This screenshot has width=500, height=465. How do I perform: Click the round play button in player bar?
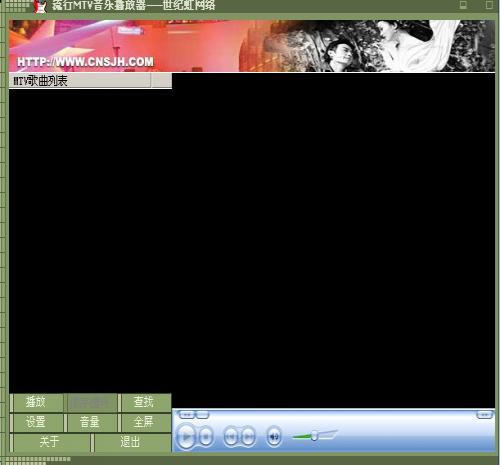(x=186, y=436)
